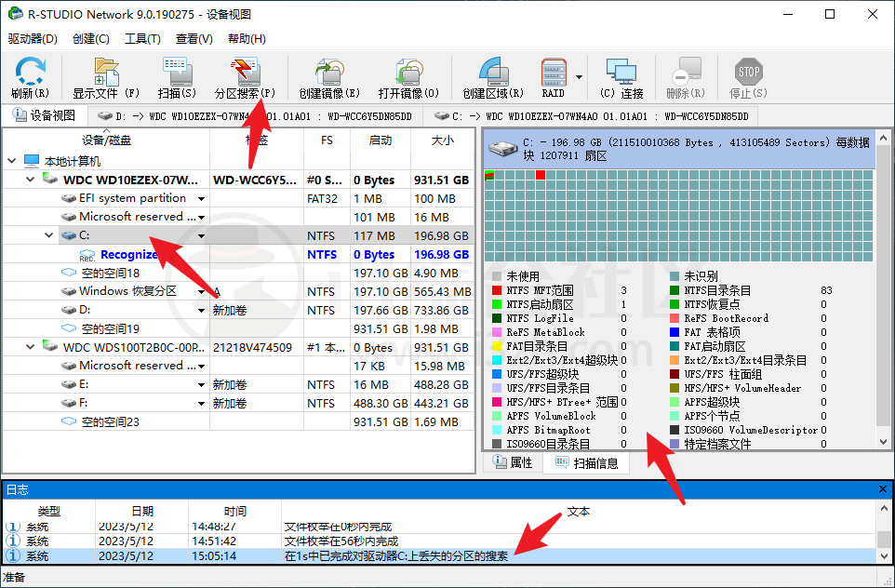Click the 本地计算机 computer icon

pyautogui.click(x=32, y=161)
